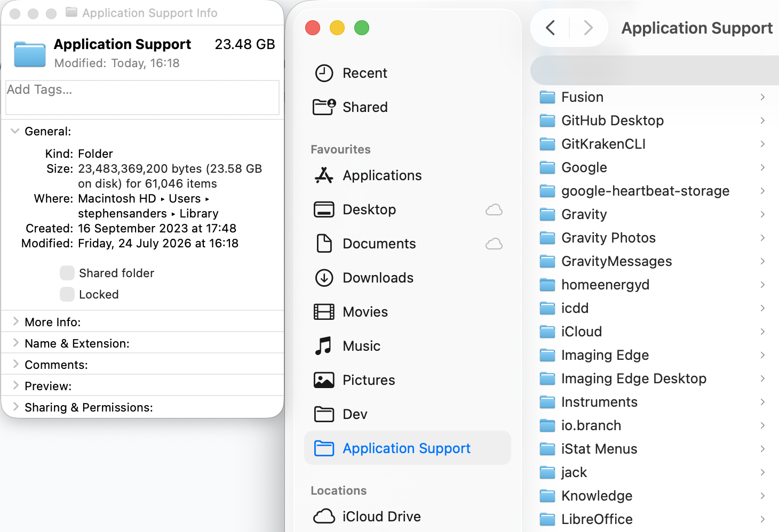Click the Application Support Info title icon
Image resolution: width=779 pixels, height=532 pixels.
(71, 12)
